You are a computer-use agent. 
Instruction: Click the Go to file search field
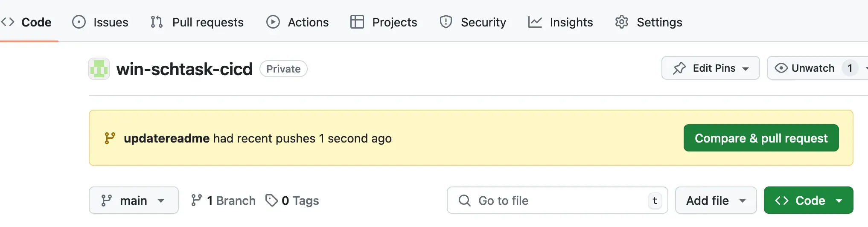click(557, 200)
